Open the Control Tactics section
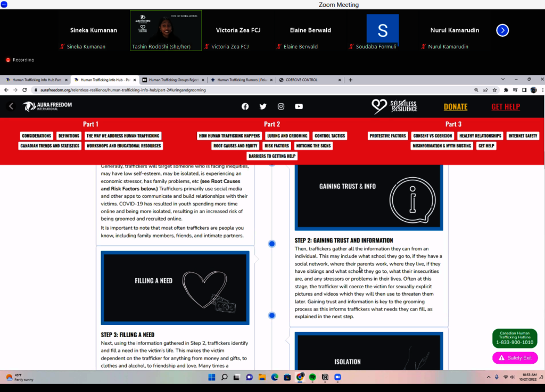 [330, 136]
